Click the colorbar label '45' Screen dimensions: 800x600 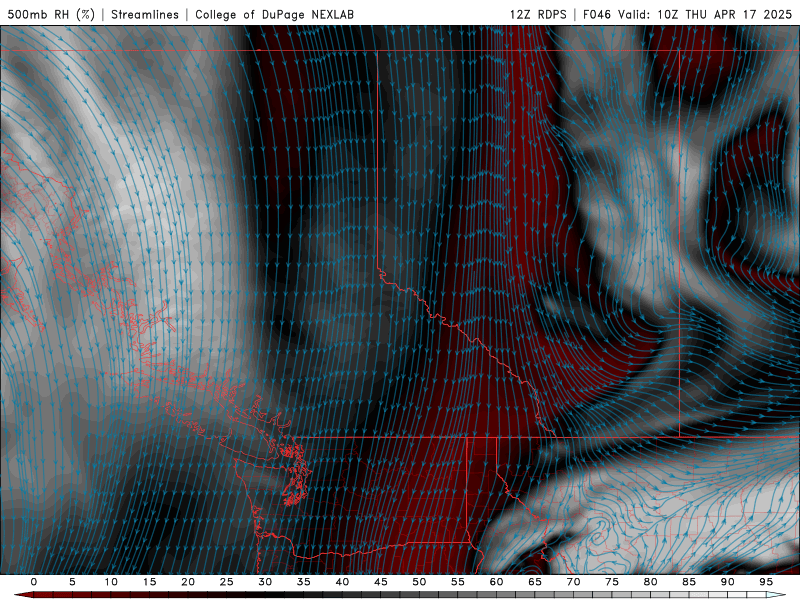click(381, 582)
